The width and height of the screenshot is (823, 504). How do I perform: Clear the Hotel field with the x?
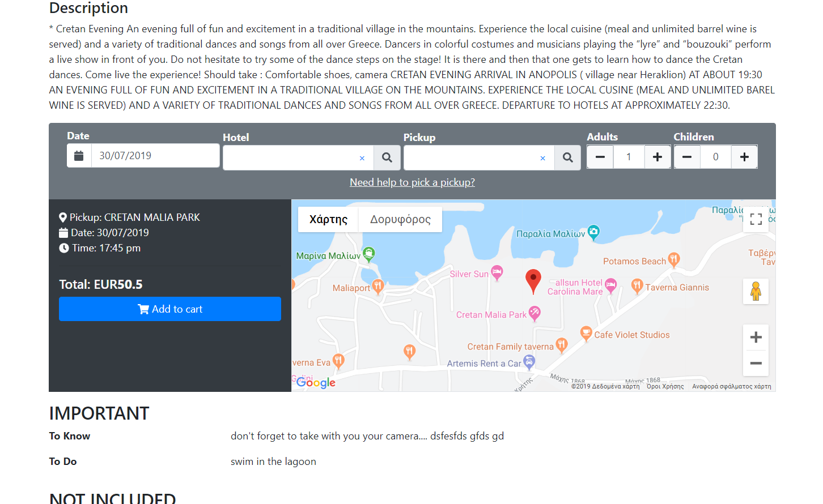point(362,158)
